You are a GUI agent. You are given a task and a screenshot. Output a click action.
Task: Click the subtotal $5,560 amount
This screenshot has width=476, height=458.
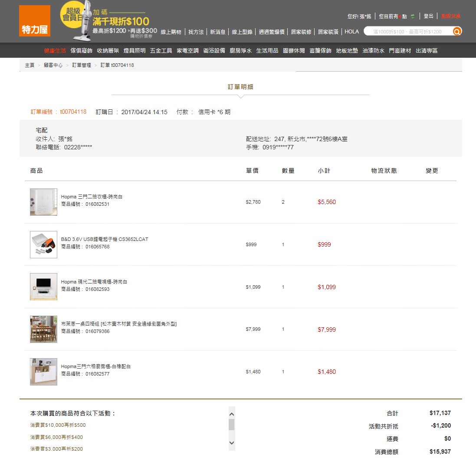(x=327, y=202)
